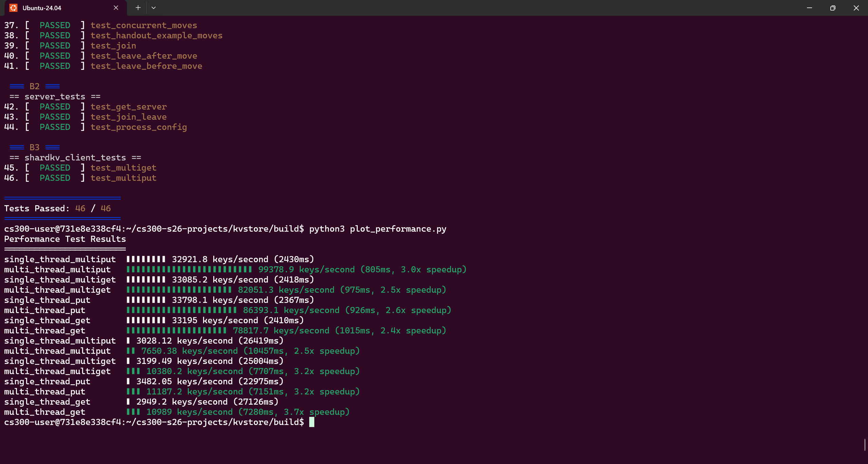This screenshot has width=868, height=464.
Task: Click the server_tests heading
Action: (55, 97)
